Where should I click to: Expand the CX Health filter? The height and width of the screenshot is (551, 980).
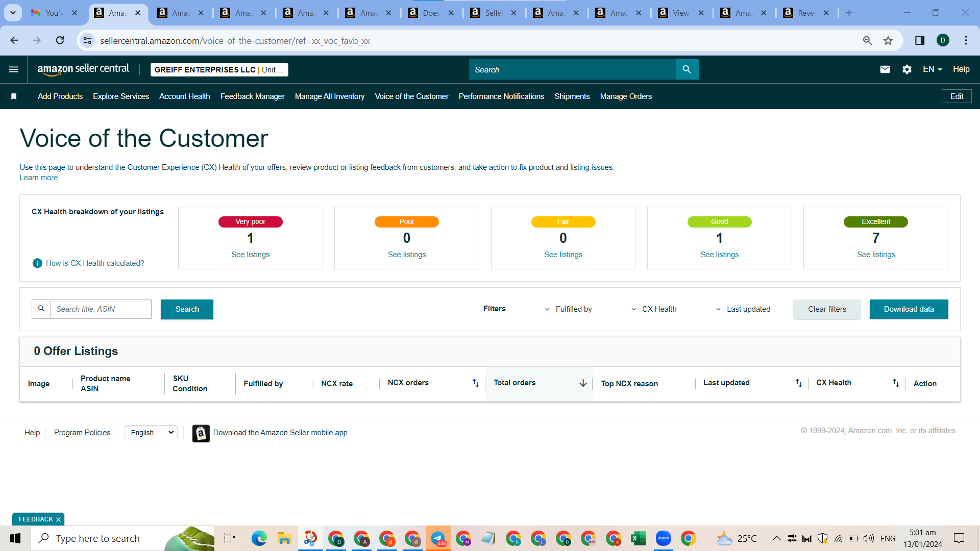(653, 309)
